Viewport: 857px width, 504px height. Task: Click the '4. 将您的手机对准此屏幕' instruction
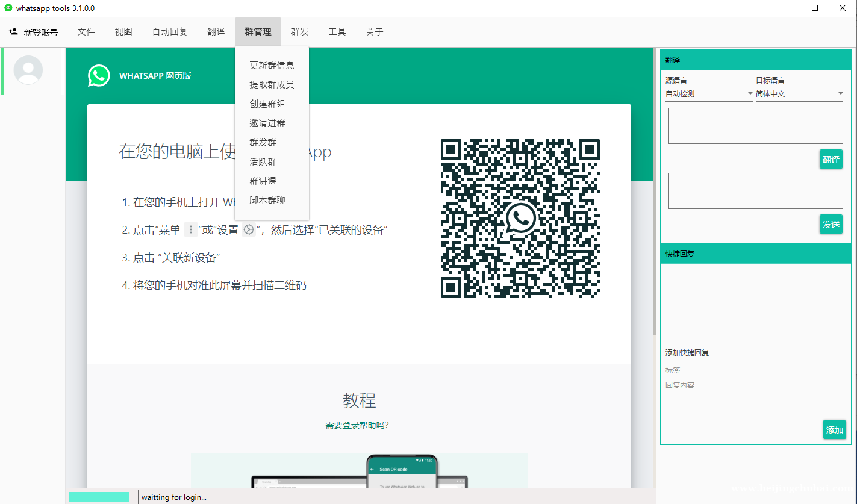point(214,285)
